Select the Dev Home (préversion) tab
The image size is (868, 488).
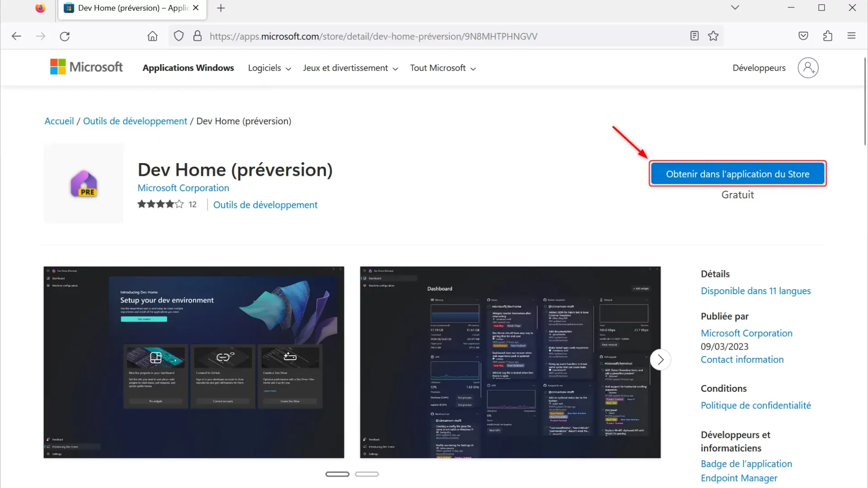tap(132, 8)
